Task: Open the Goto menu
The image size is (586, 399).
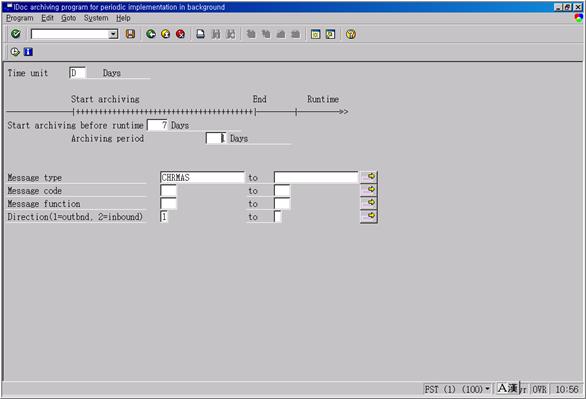Action: 68,18
